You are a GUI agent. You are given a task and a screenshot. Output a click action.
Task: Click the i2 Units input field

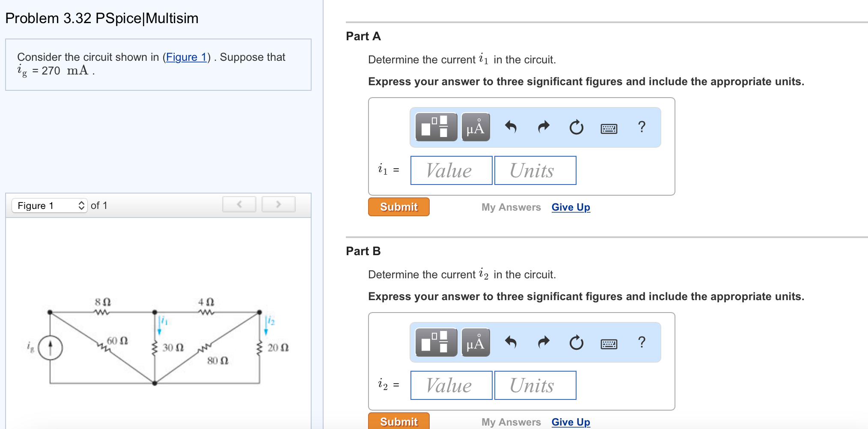[x=535, y=385]
